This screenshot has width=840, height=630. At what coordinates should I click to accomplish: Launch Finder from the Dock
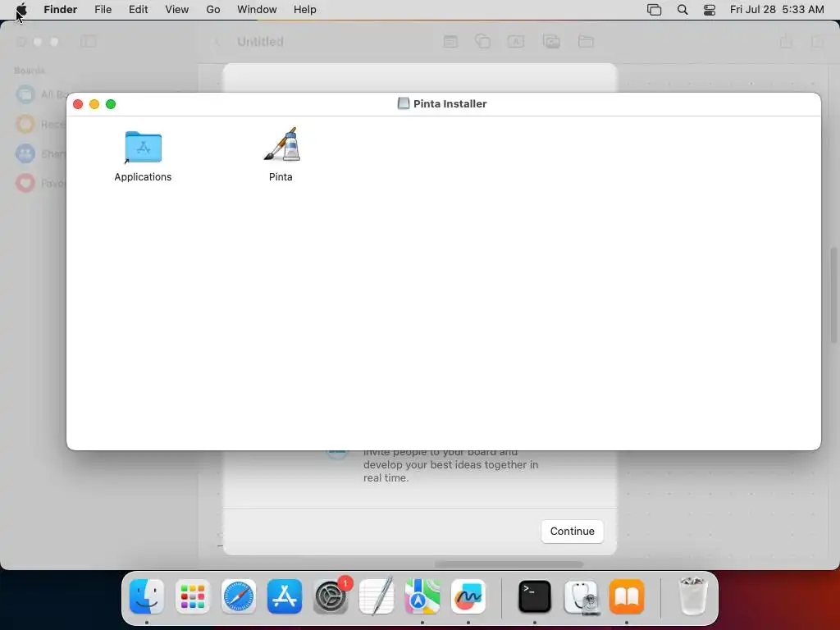147,596
